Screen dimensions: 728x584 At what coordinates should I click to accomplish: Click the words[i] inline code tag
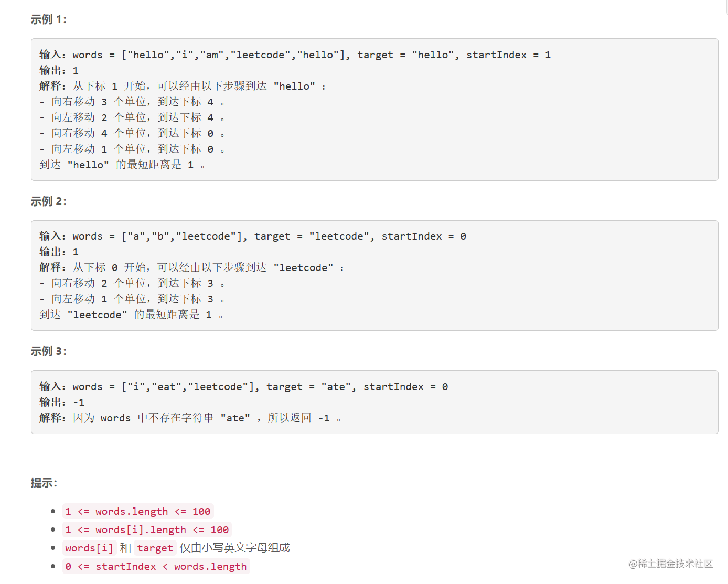(x=89, y=548)
